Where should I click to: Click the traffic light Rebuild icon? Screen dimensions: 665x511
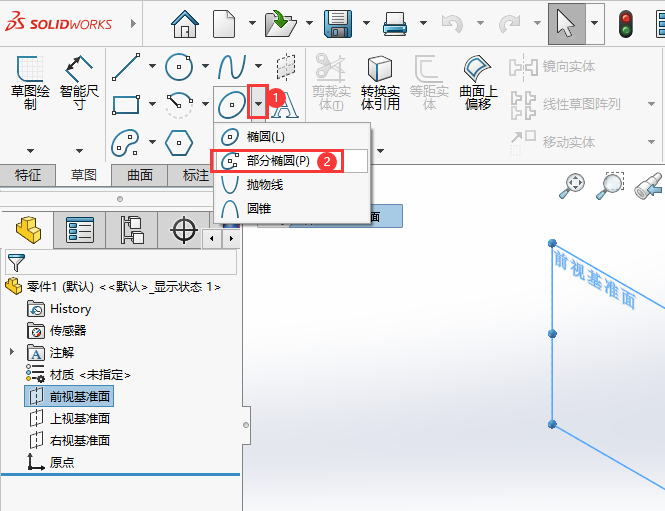pos(626,24)
